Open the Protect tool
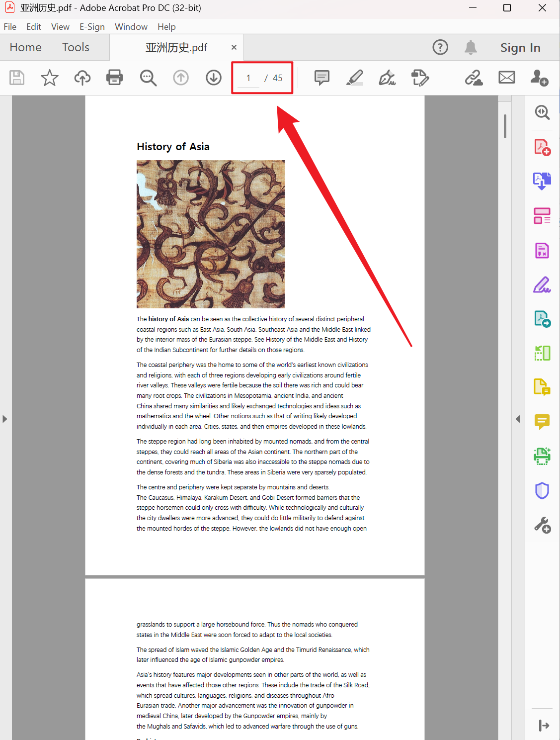The image size is (560, 740). (542, 490)
